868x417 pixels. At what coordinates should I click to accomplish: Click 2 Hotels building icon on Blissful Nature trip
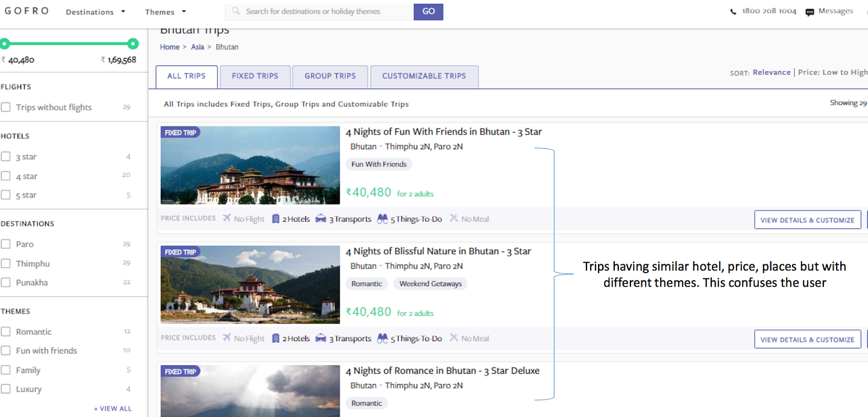click(x=275, y=338)
